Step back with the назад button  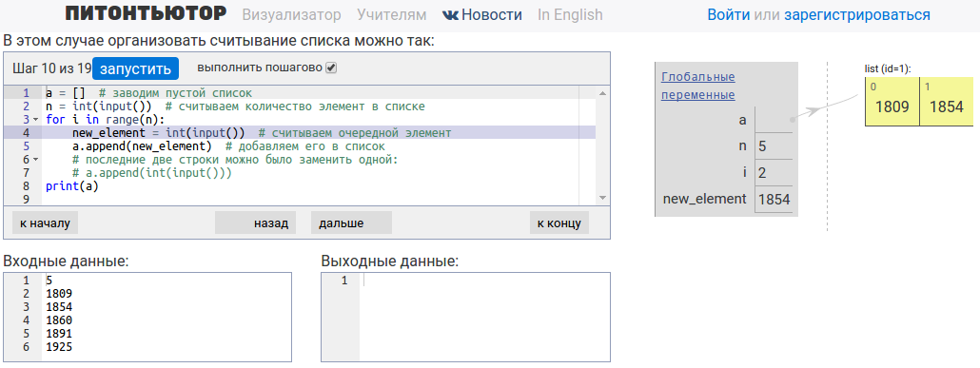(255, 223)
